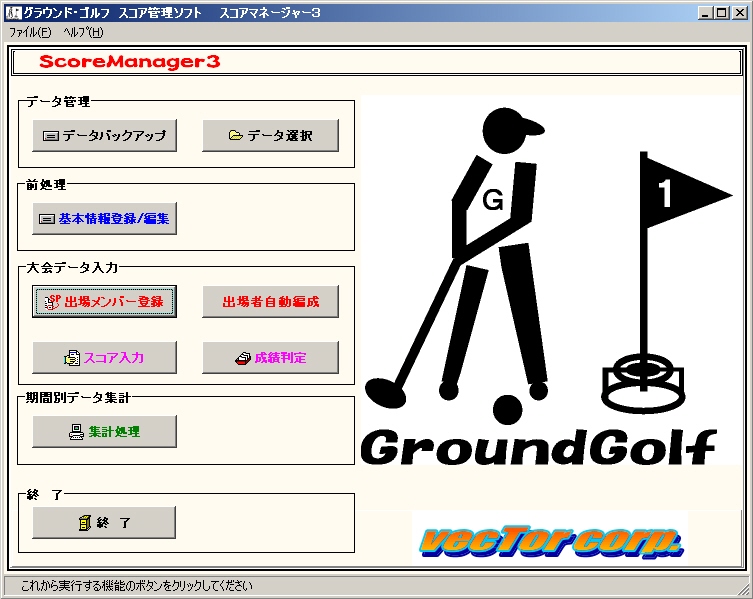
Task: Click the door icon on 終了
Action: click(x=85, y=523)
